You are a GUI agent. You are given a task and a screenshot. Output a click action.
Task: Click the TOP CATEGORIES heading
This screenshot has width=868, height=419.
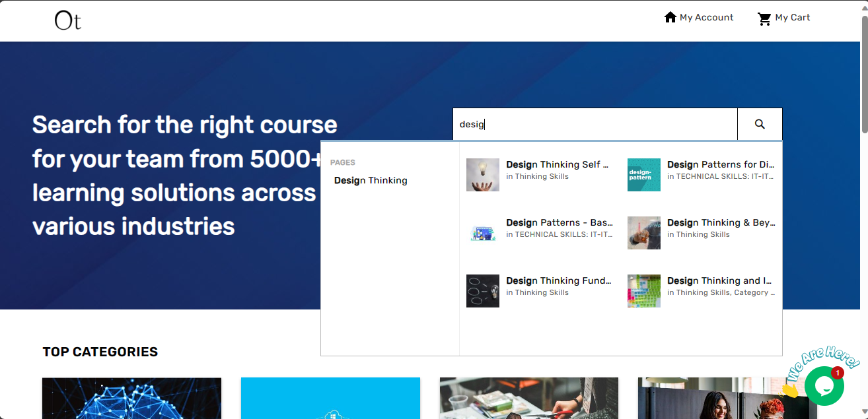click(x=100, y=352)
